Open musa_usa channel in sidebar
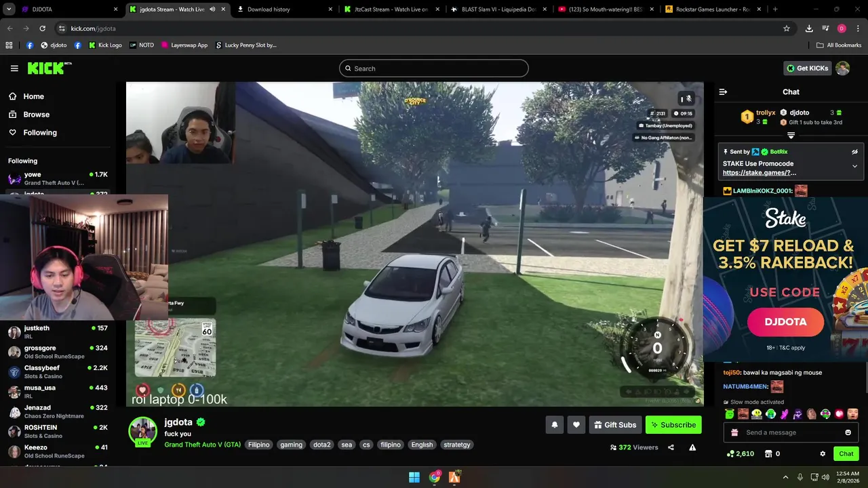The width and height of the screenshot is (868, 488). [x=58, y=391]
